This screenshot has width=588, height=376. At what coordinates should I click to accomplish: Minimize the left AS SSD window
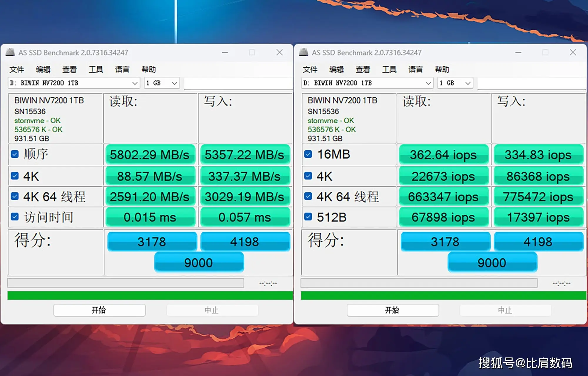click(x=225, y=52)
